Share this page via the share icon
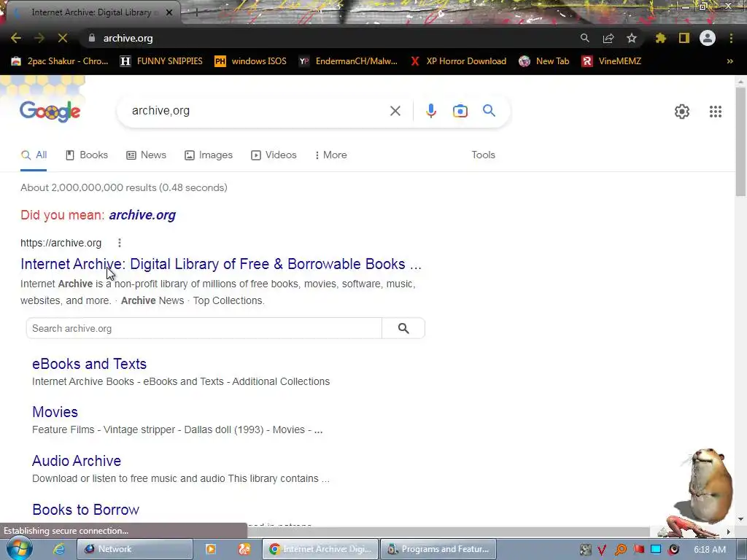This screenshot has width=747, height=560. point(608,38)
